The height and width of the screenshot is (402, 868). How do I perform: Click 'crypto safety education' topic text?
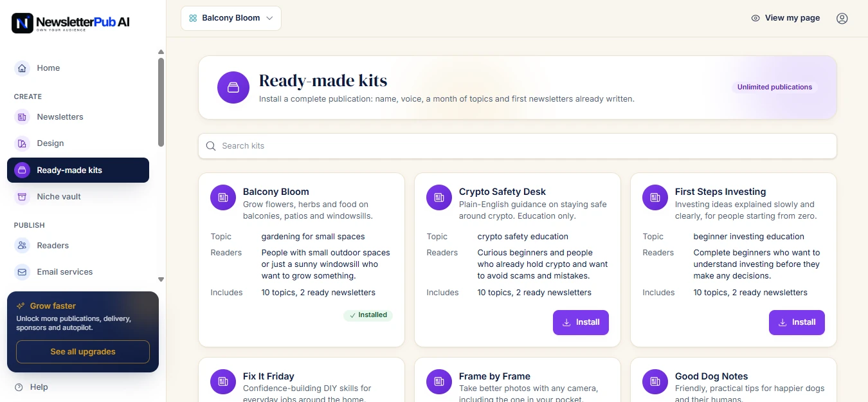point(523,237)
